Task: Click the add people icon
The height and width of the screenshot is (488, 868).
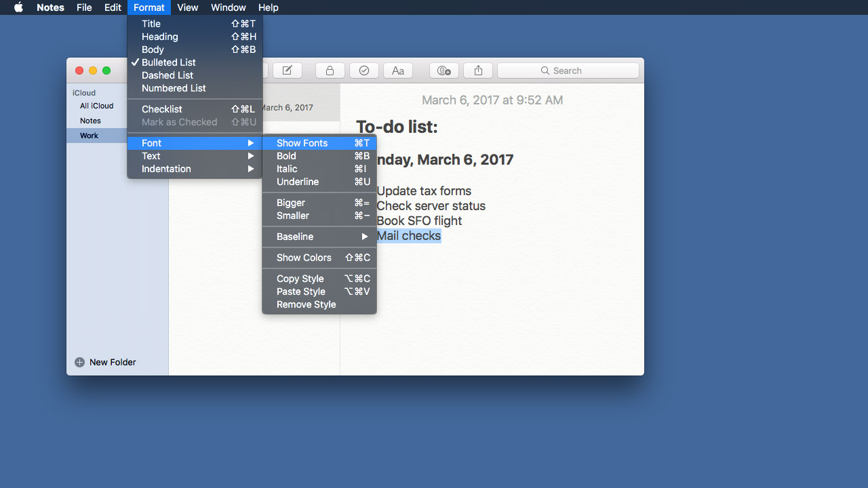Action: tap(444, 70)
